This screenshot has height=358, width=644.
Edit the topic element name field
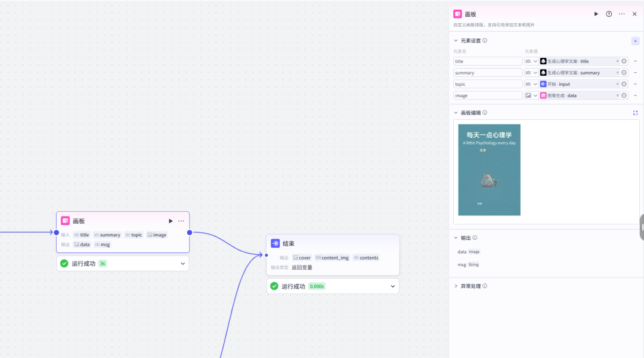tap(488, 84)
